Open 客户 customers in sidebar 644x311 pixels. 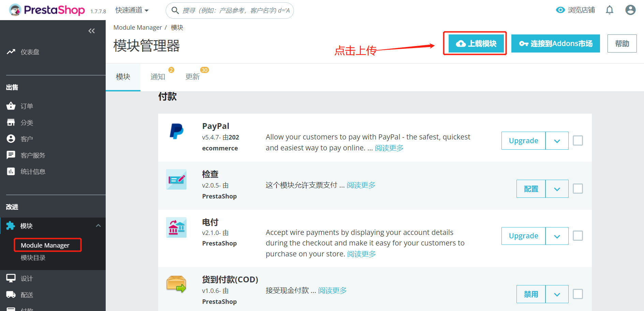(20, 139)
